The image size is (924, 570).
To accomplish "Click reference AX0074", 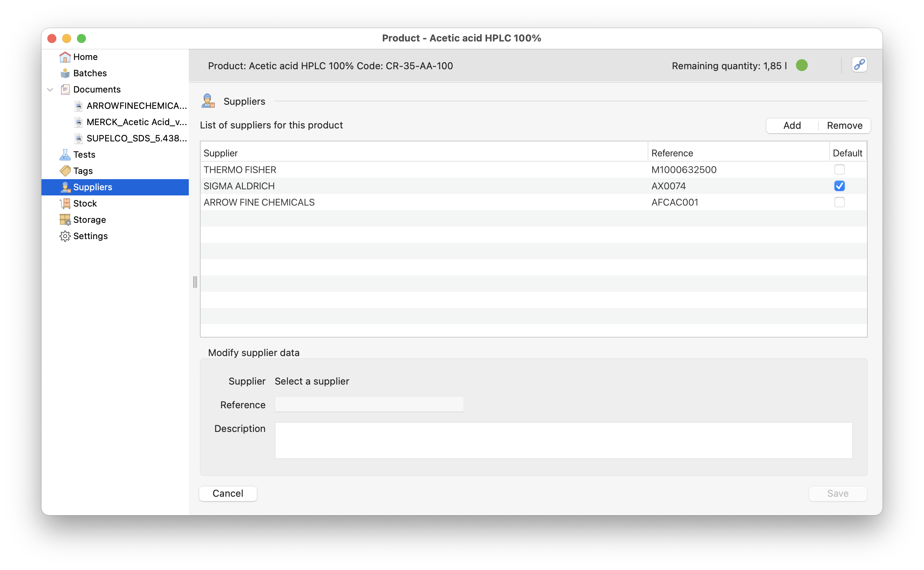I will (668, 186).
